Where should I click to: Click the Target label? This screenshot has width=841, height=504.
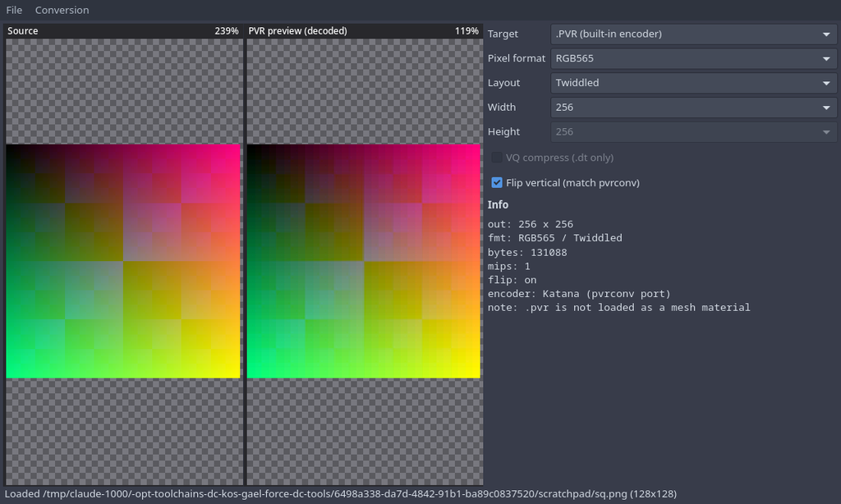pos(503,34)
